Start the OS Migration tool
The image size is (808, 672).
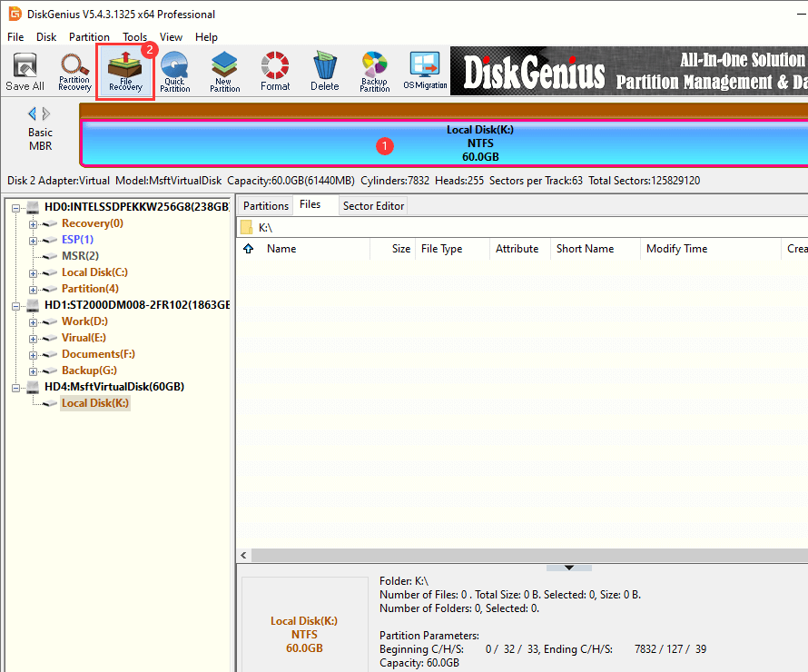coord(425,72)
